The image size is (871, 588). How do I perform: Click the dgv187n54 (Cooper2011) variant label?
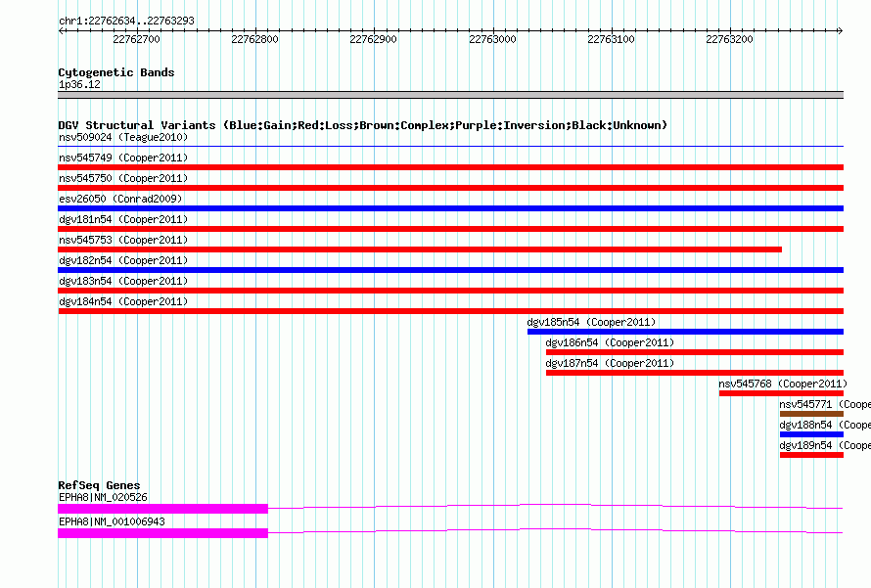click(x=610, y=363)
